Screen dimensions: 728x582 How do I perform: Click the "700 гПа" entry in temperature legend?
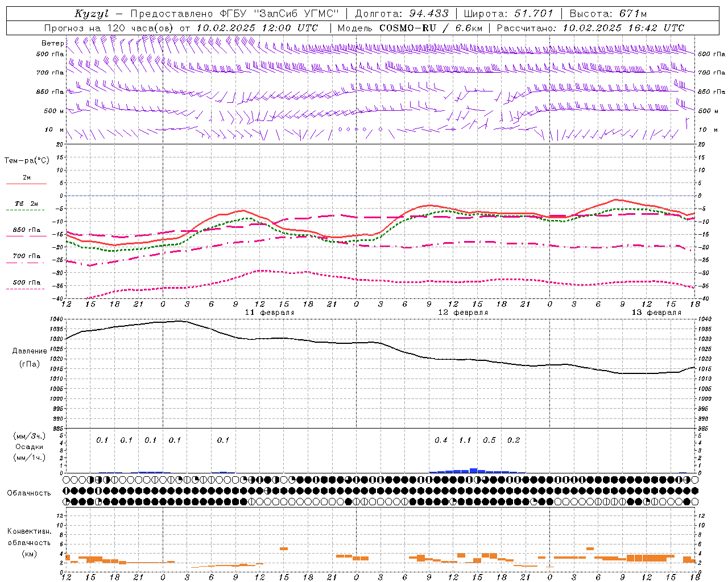point(26,256)
